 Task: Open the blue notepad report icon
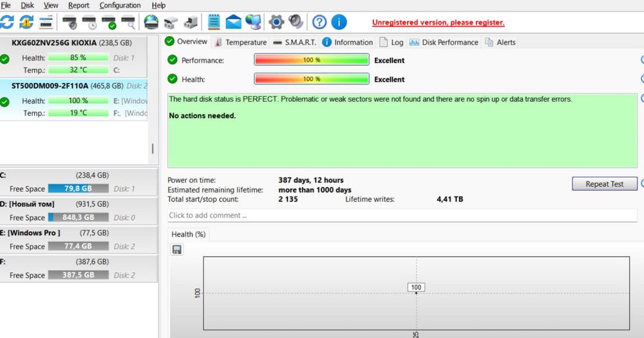coord(214,22)
